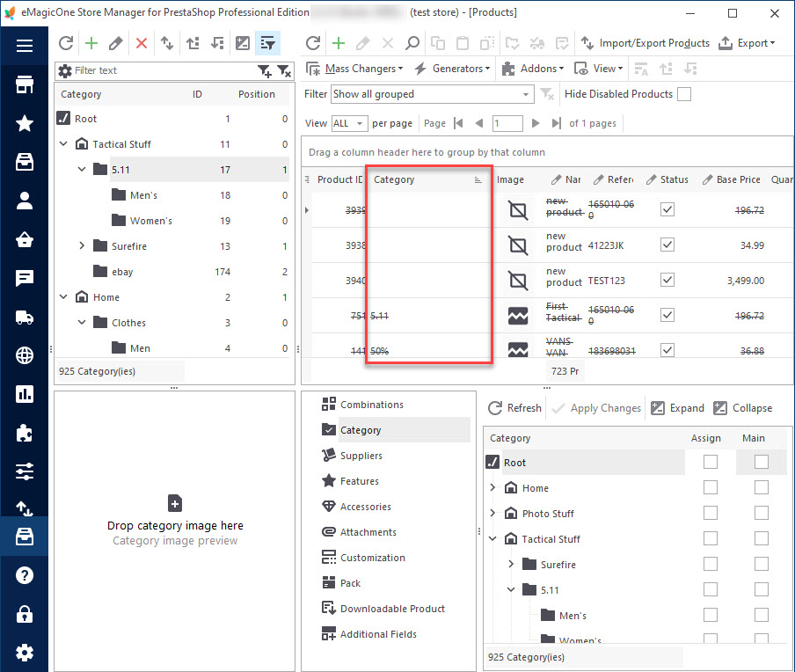Open the Addons menu button

coord(532,69)
